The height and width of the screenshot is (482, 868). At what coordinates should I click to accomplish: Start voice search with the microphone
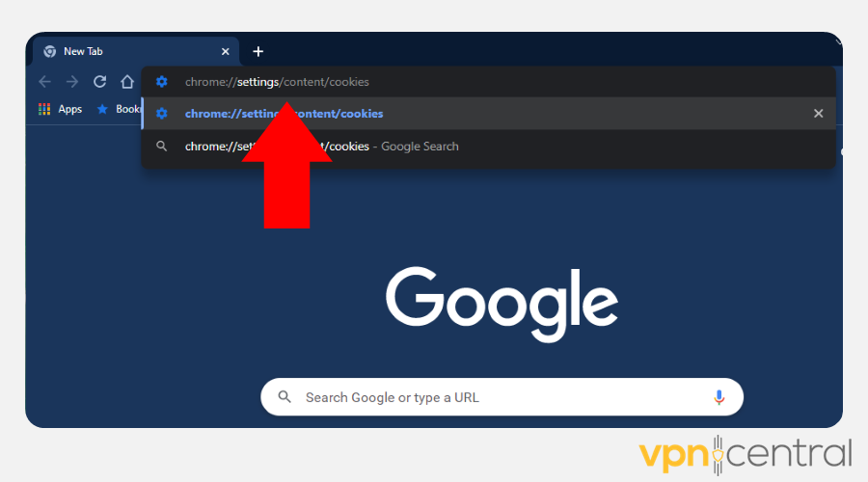coord(719,397)
